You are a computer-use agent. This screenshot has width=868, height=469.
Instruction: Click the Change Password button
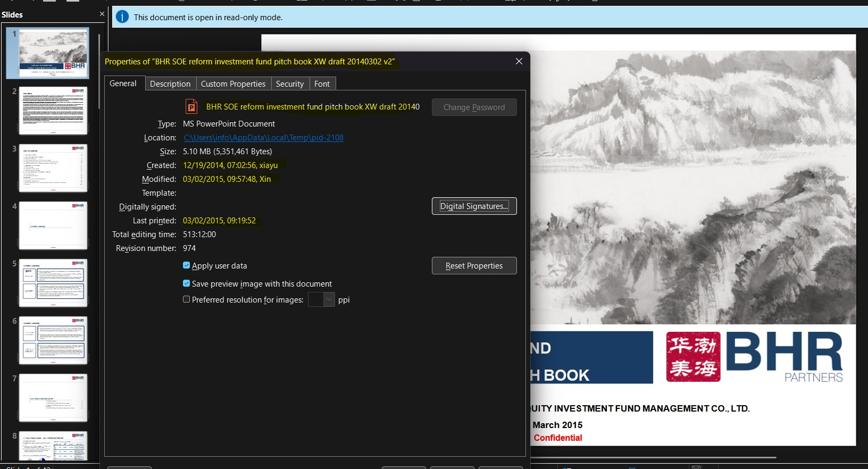(474, 107)
